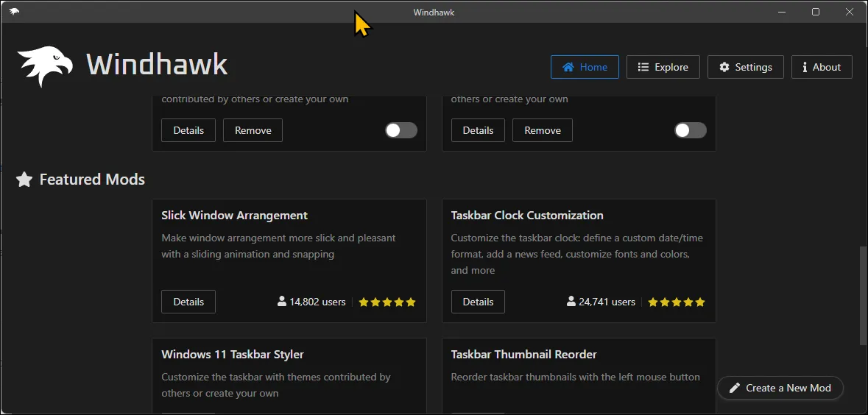The height and width of the screenshot is (415, 868).
Task: Click the users icon for Slick Window Arrangement
Action: coord(282,302)
